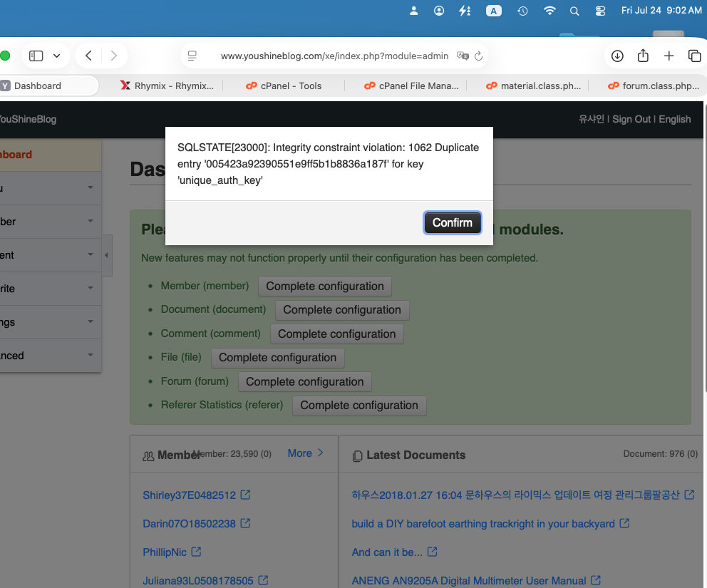
Task: Open Spotlight search in menu bar
Action: pyautogui.click(x=574, y=11)
